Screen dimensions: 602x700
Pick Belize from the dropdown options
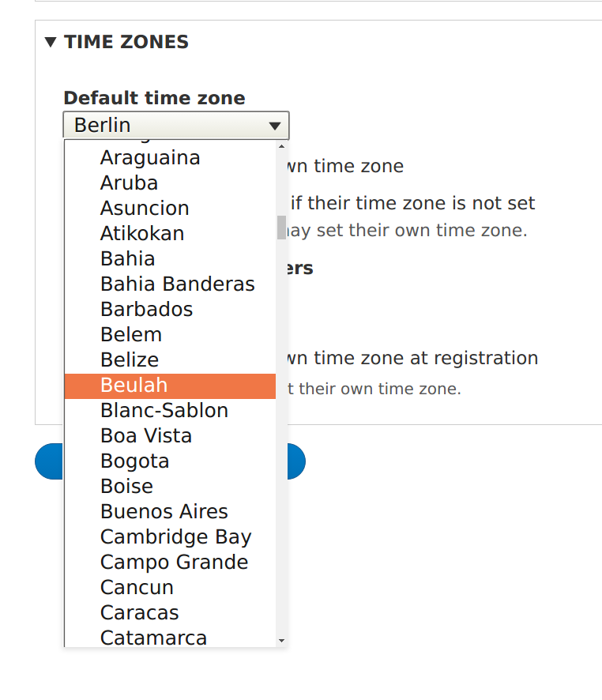click(129, 359)
